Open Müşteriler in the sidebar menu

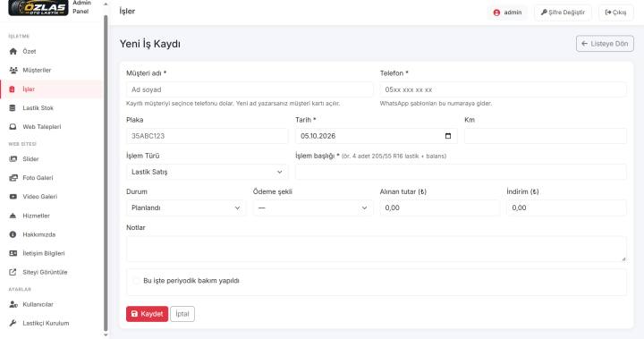(51, 71)
